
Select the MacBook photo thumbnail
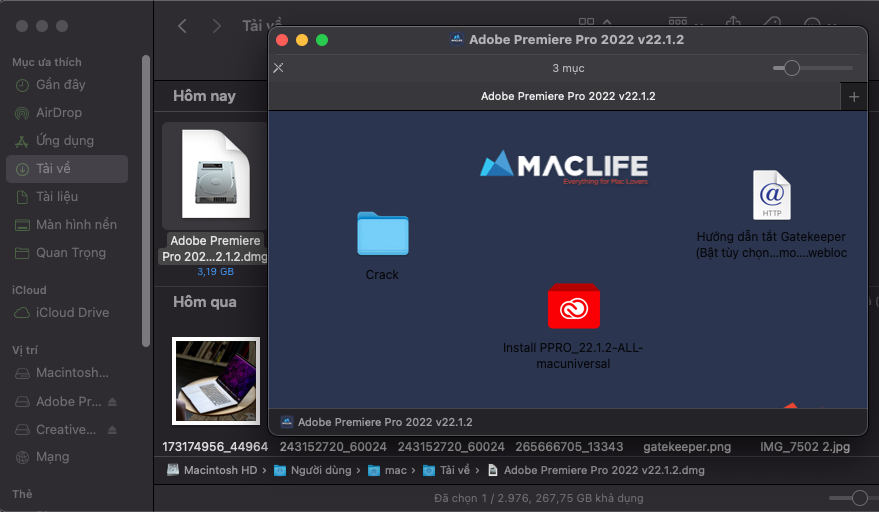(216, 381)
